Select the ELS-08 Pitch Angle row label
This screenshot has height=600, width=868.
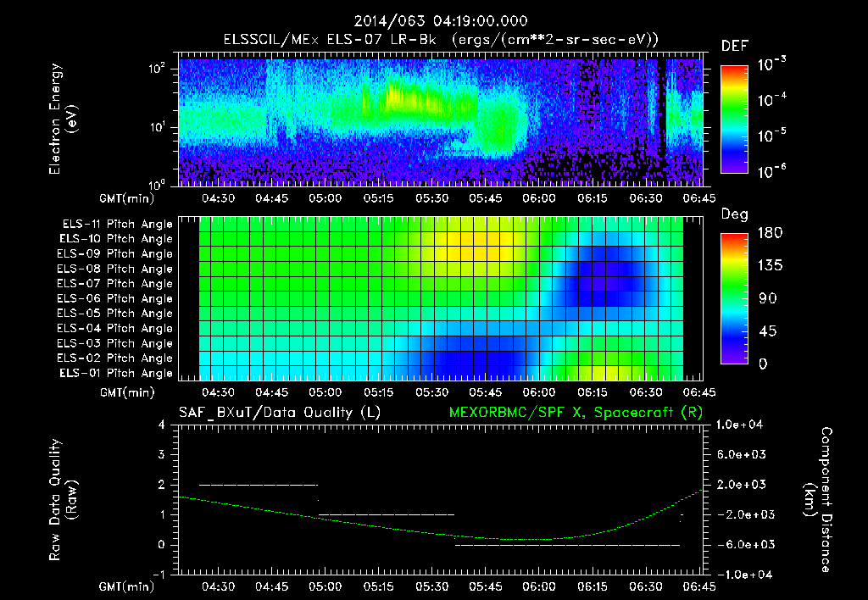point(114,269)
